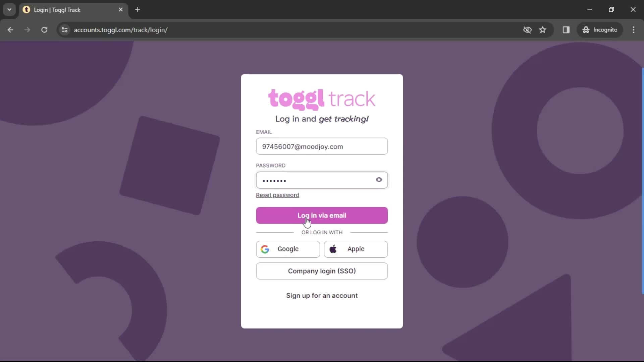Viewport: 644px width, 362px height.
Task: Click the Log in via email button
Action: [x=322, y=215]
